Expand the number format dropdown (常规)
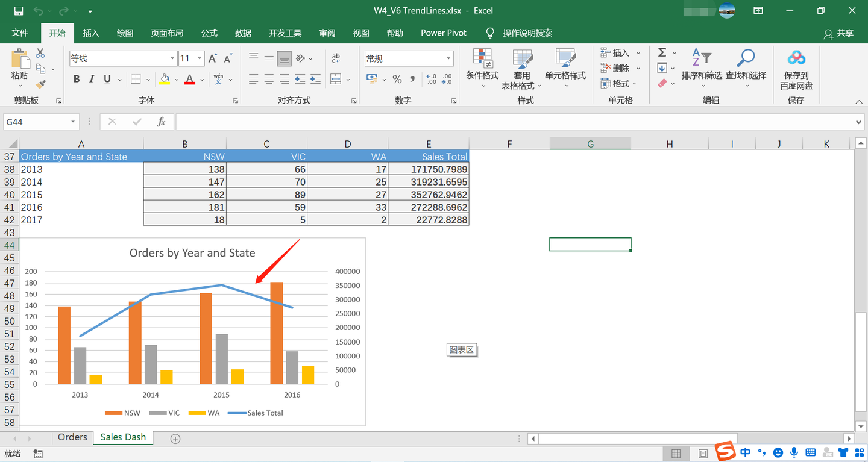The height and width of the screenshot is (462, 868). (x=448, y=58)
